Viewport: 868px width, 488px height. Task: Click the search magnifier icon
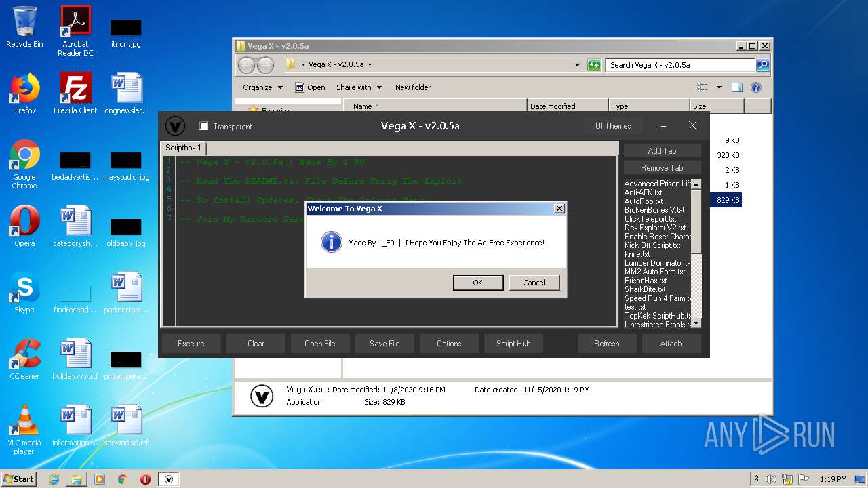click(763, 65)
